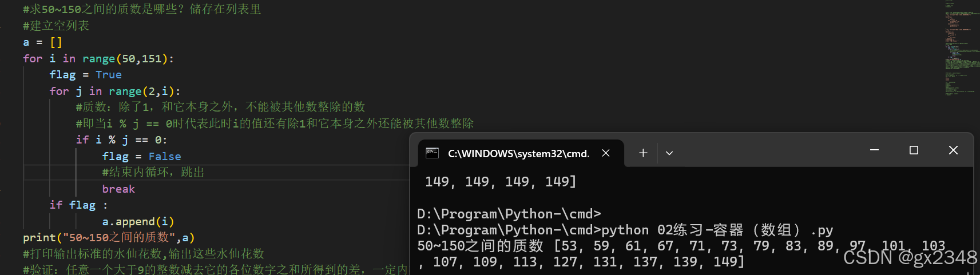Click the line 'if flag :'
Viewport: 980px width, 275px height.
pyautogui.click(x=78, y=205)
